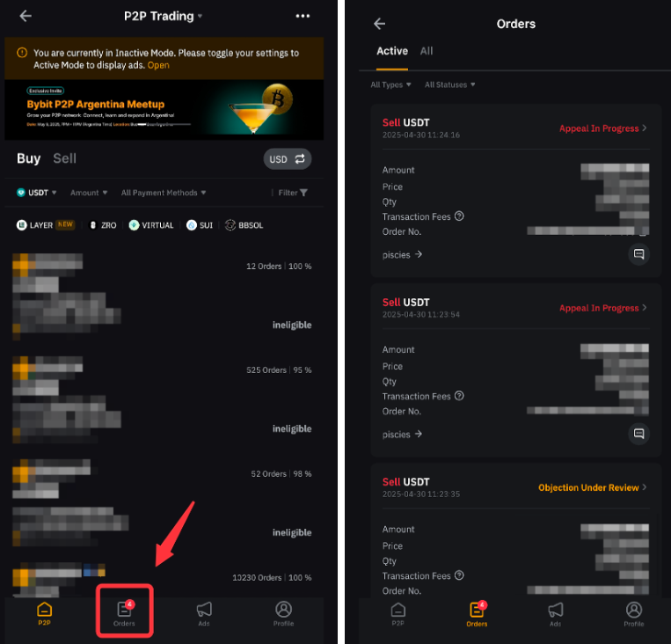Open the Bybit P2P Argentina Meetup banner
The width and height of the screenshot is (671, 644).
(164, 110)
